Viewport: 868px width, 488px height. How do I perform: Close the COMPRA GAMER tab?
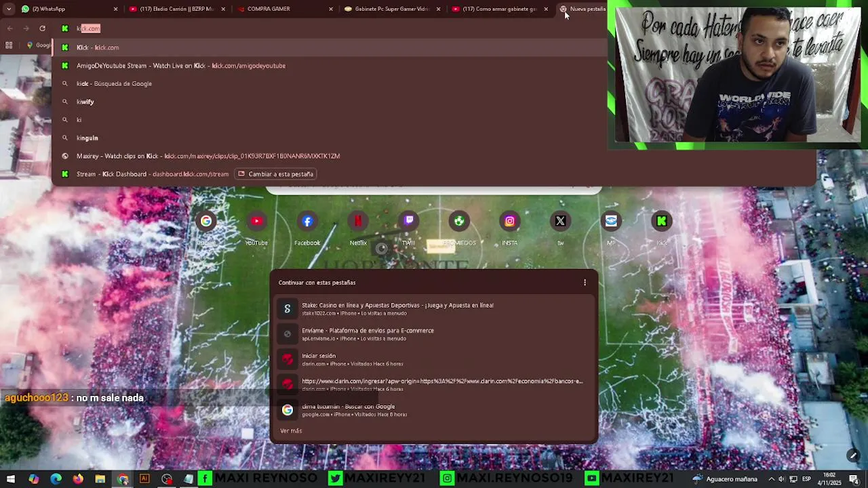[331, 9]
